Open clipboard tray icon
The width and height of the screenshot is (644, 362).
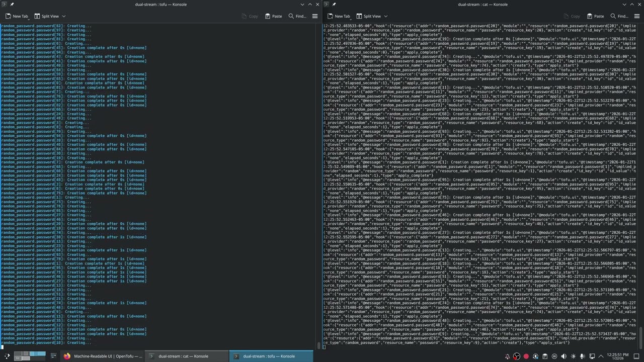pos(545,356)
